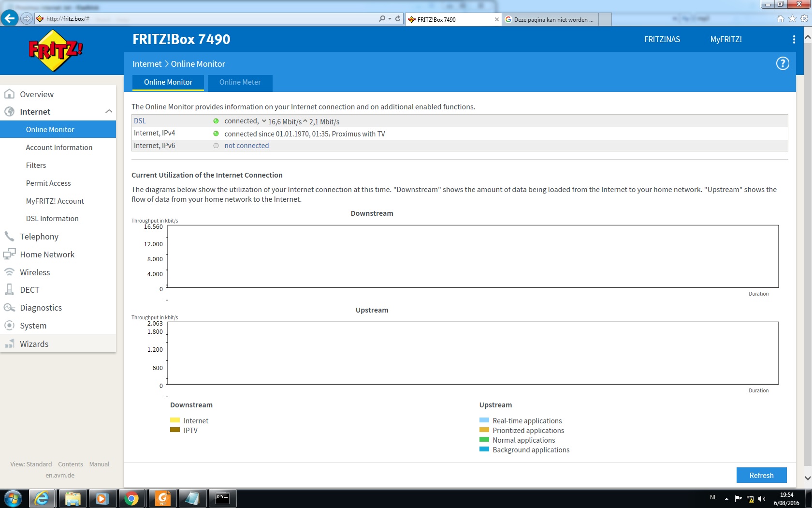Open the DSL link in status table
Image resolution: width=812 pixels, height=508 pixels.
point(140,121)
